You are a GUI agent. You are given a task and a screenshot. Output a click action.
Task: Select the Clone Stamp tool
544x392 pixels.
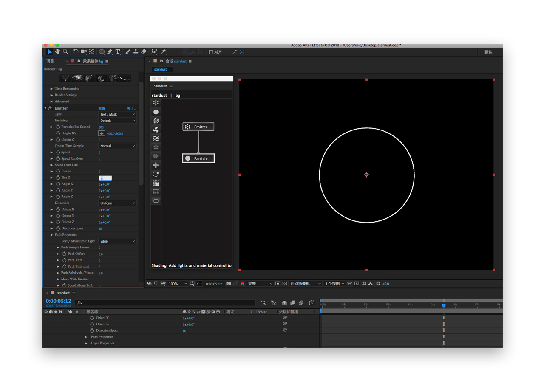point(136,51)
